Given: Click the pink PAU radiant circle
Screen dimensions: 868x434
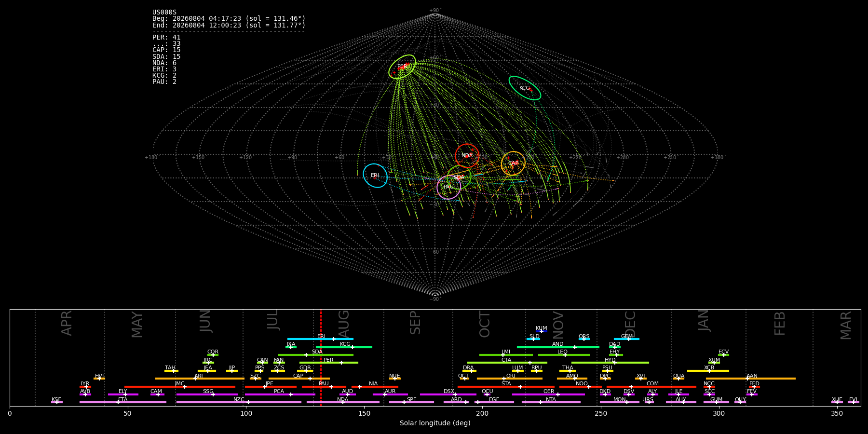Looking at the screenshot, I should pos(448,187).
